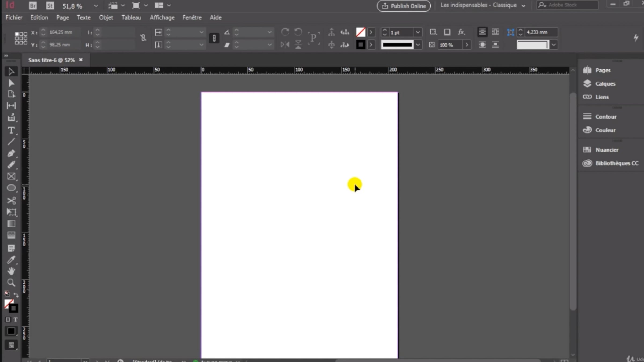The width and height of the screenshot is (644, 362).
Task: Select the Rectangle Frame tool
Action: (11, 176)
